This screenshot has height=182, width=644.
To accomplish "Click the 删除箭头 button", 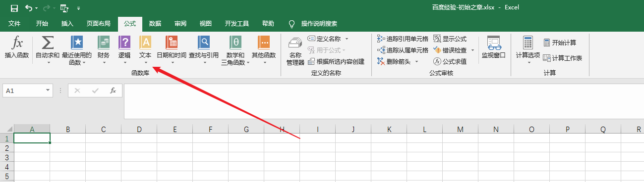I will 394,61.
